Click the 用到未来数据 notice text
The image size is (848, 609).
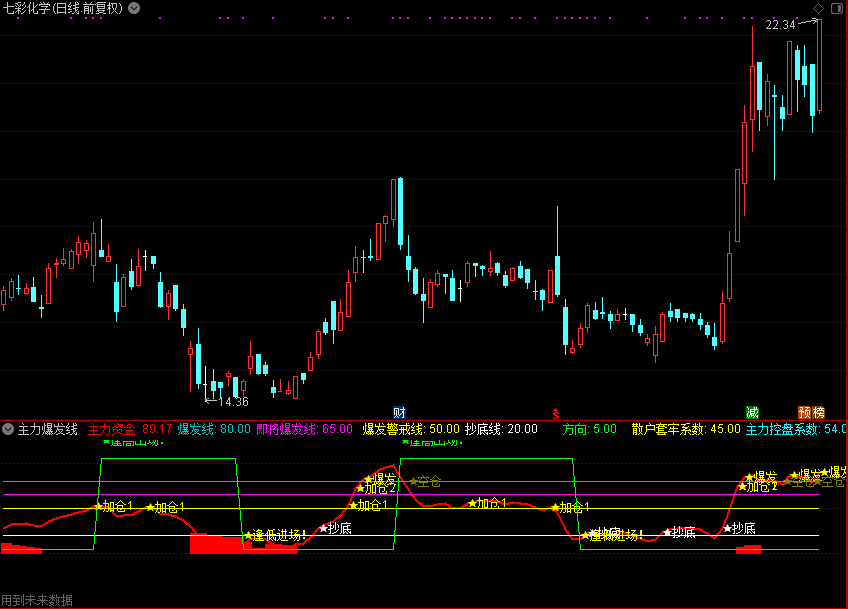tap(37, 600)
